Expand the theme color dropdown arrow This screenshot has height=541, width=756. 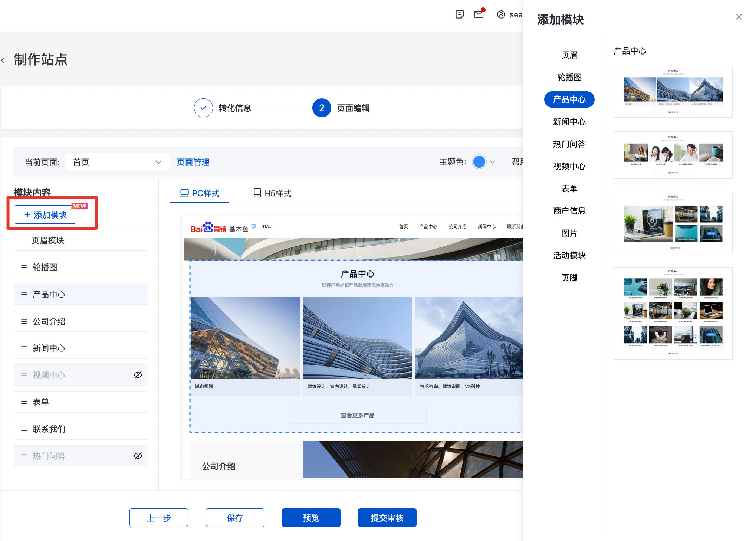click(x=493, y=162)
